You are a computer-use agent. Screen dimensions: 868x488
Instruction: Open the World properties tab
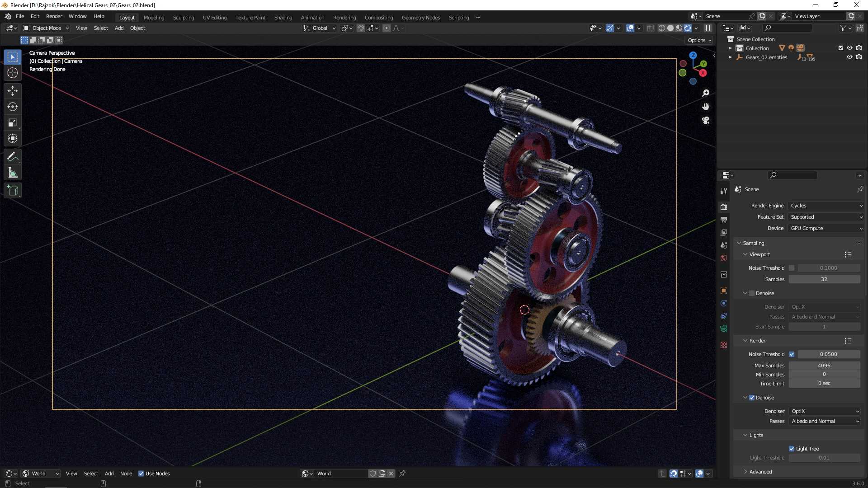pos(724,258)
